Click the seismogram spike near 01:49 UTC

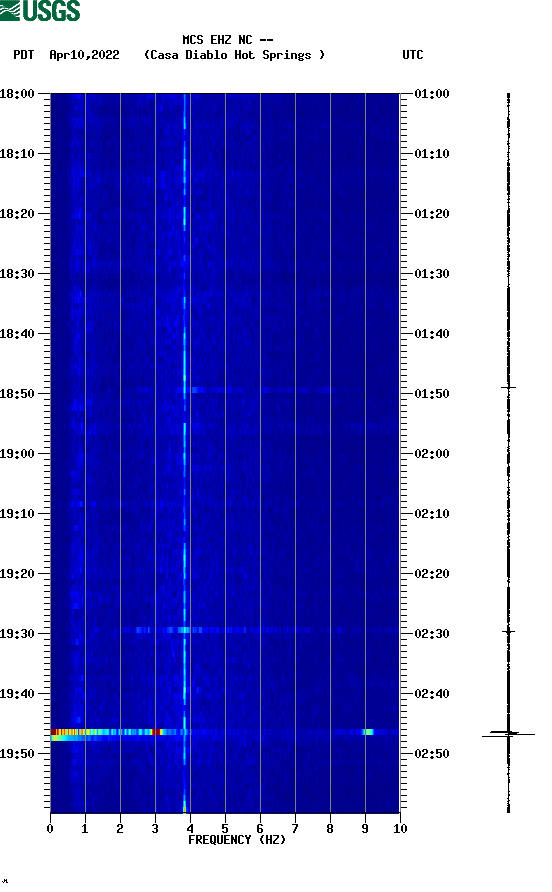[x=508, y=387]
